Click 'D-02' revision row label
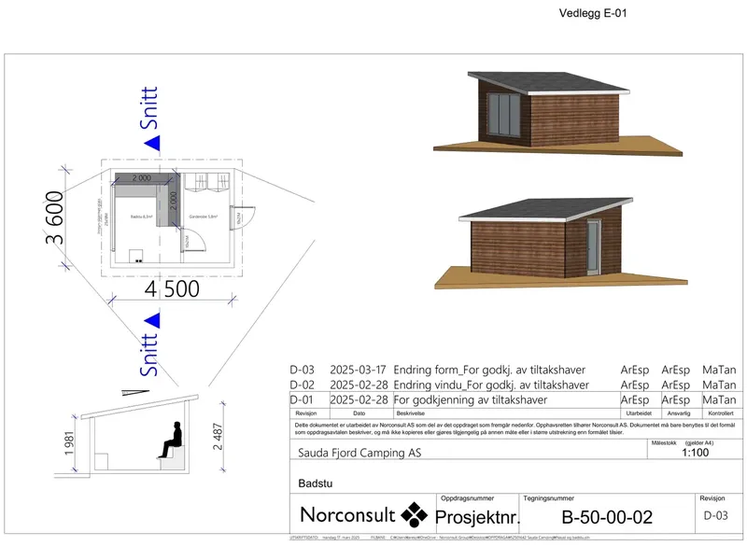Image resolution: width=747 pixels, height=560 pixels. [302, 385]
